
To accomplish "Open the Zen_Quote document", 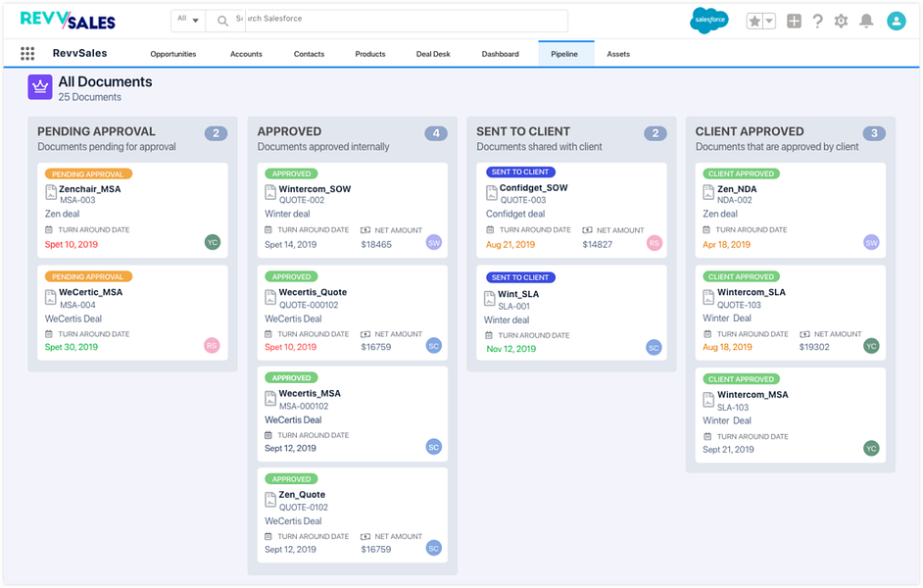I will coord(302,495).
